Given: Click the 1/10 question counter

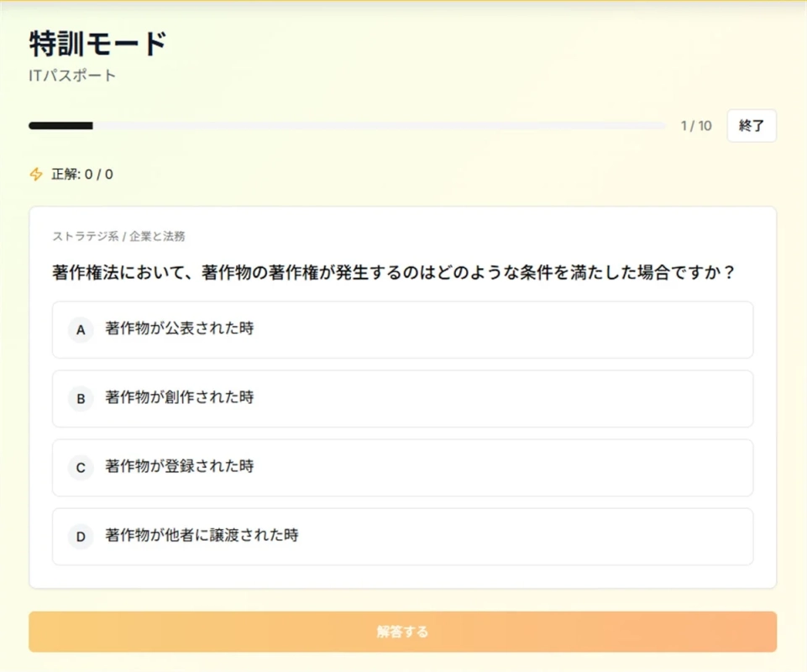Looking at the screenshot, I should tap(695, 125).
